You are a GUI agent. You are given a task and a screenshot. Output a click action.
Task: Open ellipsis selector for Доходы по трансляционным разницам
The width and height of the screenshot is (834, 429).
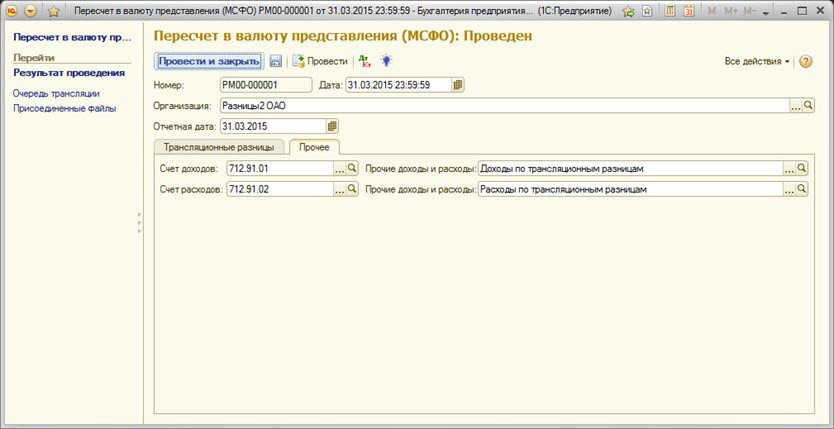point(789,169)
